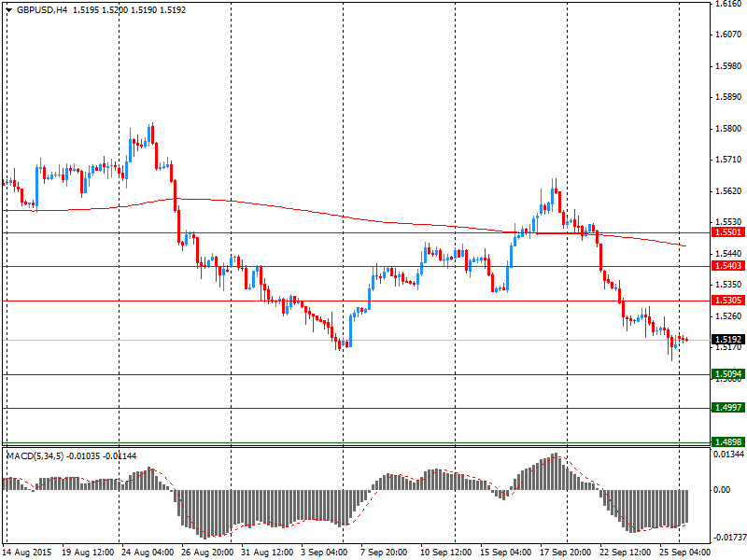The height and width of the screenshot is (560, 747).
Task: Click the 1.5350 price scale value
Action: [x=728, y=285]
